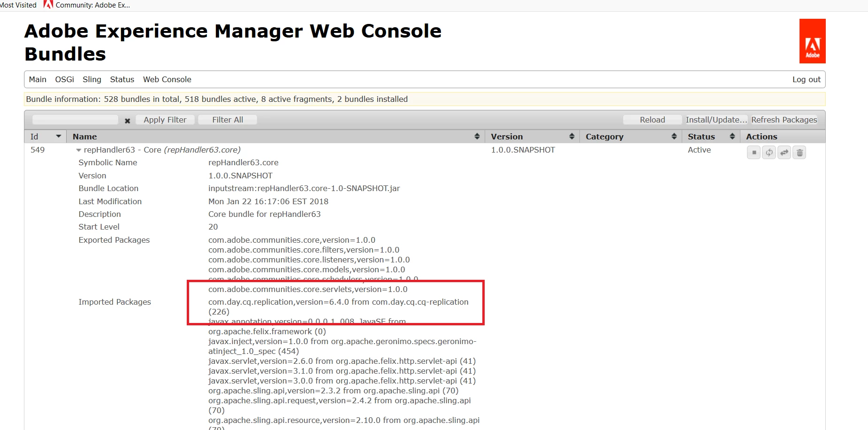The width and height of the screenshot is (868, 430).
Task: Open the Most Visited bookmarks folder
Action: pos(18,5)
